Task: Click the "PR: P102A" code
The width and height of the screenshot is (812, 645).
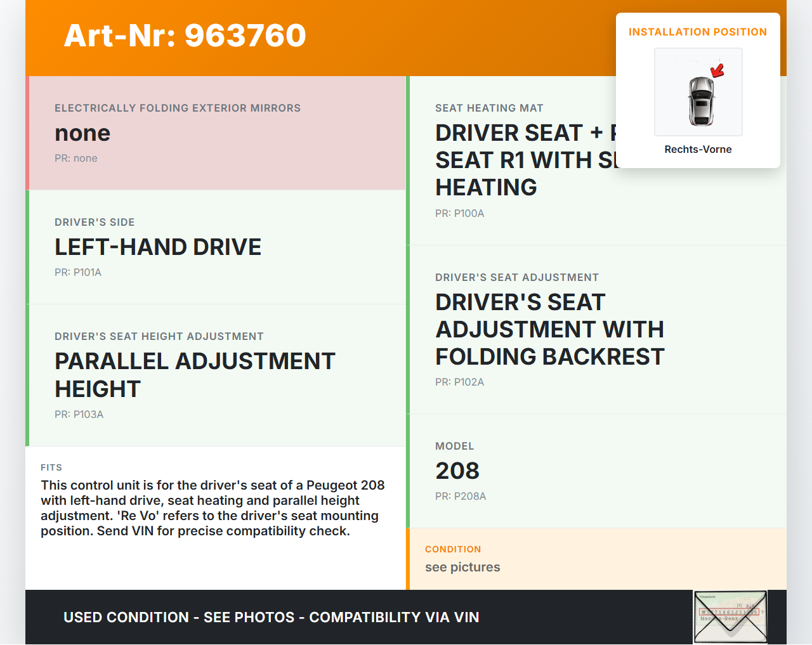Action: point(460,382)
